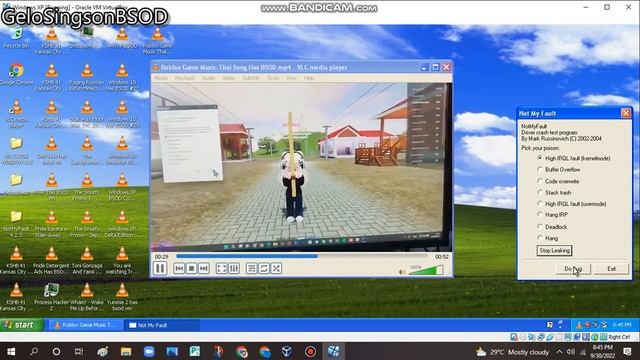640x360 pixels.
Task: Select the Process Hacker 2 desktop icon
Action: [51, 297]
